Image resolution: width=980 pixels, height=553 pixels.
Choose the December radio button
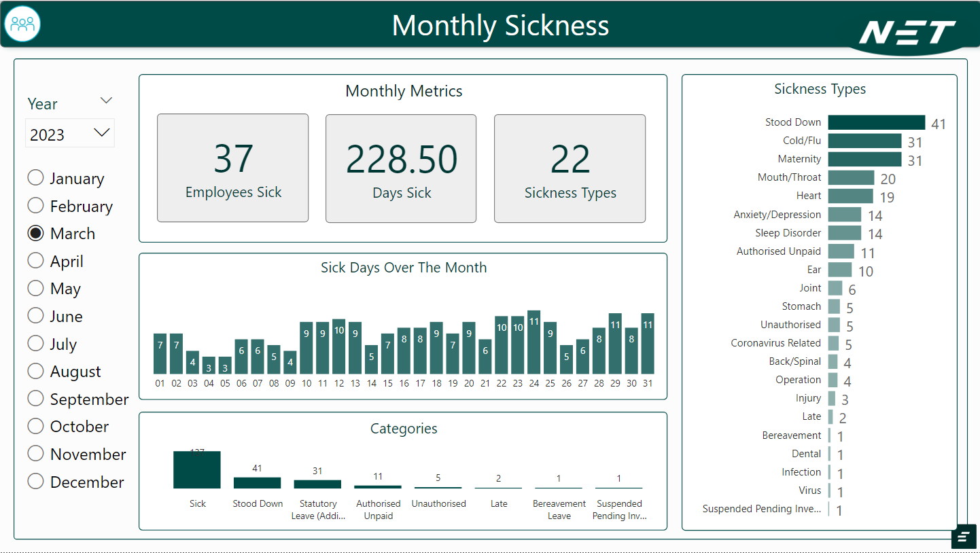pos(35,482)
